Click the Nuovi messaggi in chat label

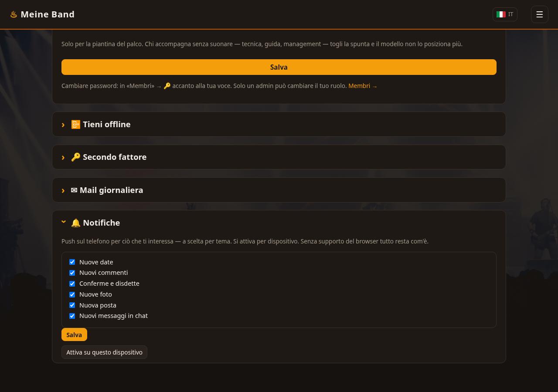[x=113, y=316]
